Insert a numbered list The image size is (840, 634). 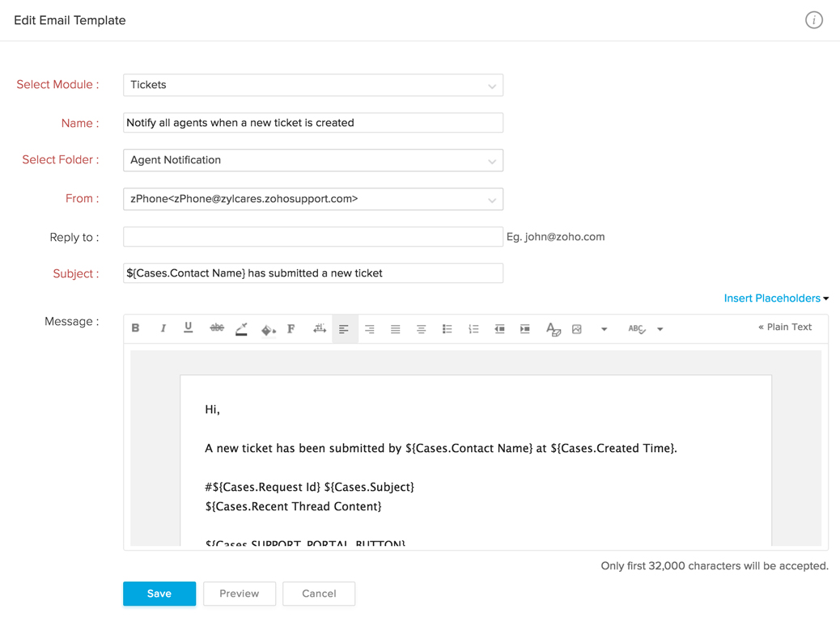click(473, 329)
